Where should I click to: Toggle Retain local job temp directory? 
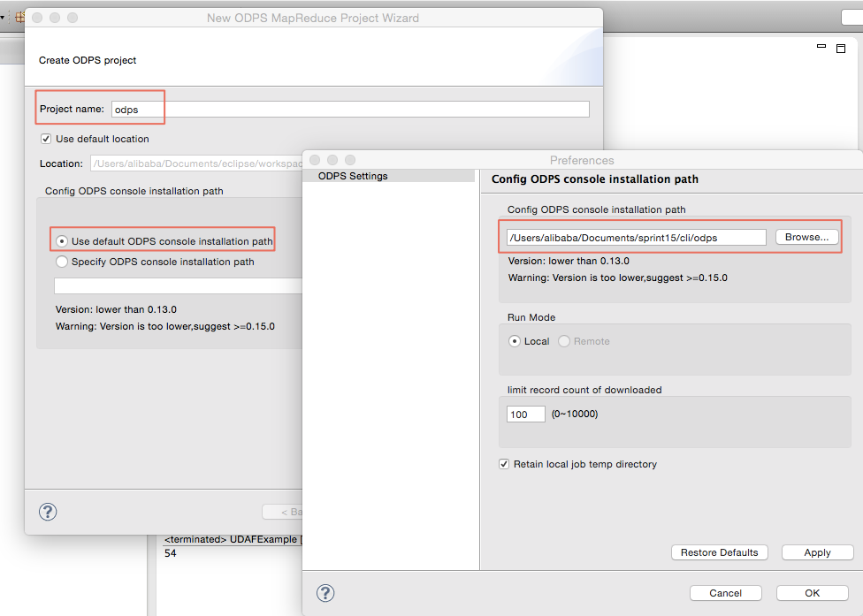click(x=504, y=464)
